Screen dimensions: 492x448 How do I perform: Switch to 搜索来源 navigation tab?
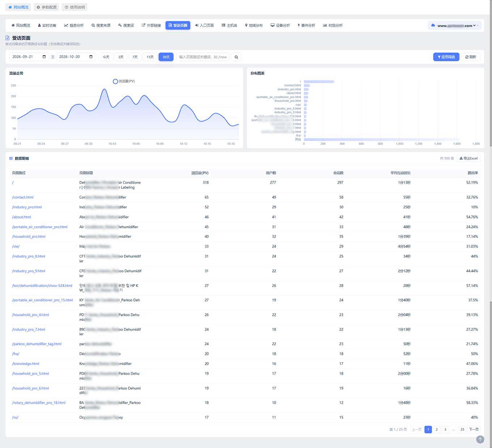101,25
